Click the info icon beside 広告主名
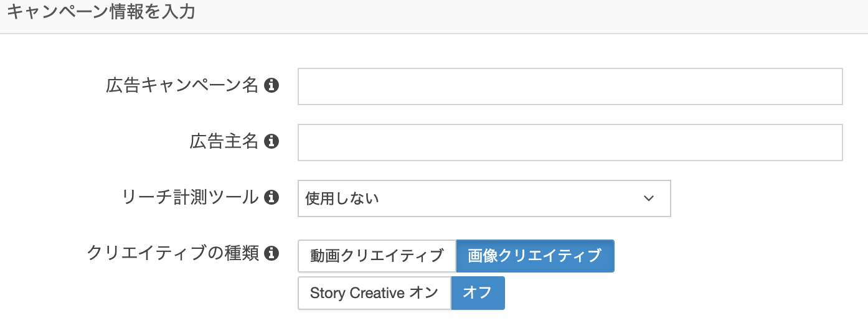 coord(271,142)
